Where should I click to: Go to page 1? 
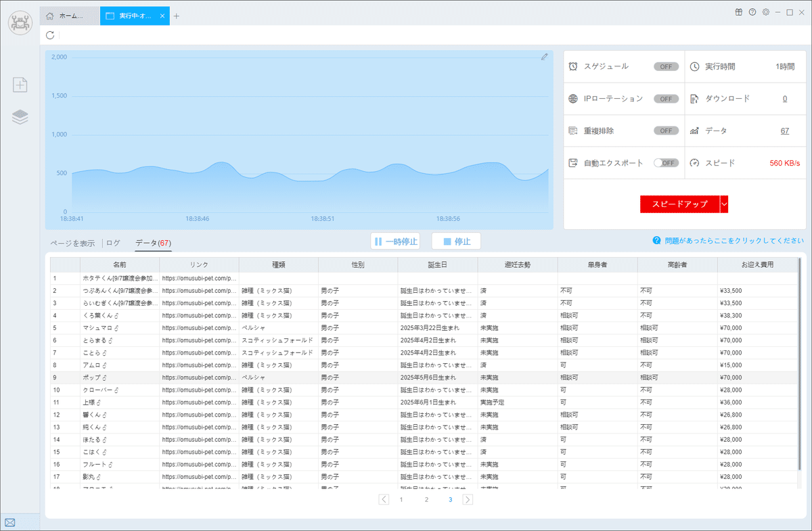(401, 499)
